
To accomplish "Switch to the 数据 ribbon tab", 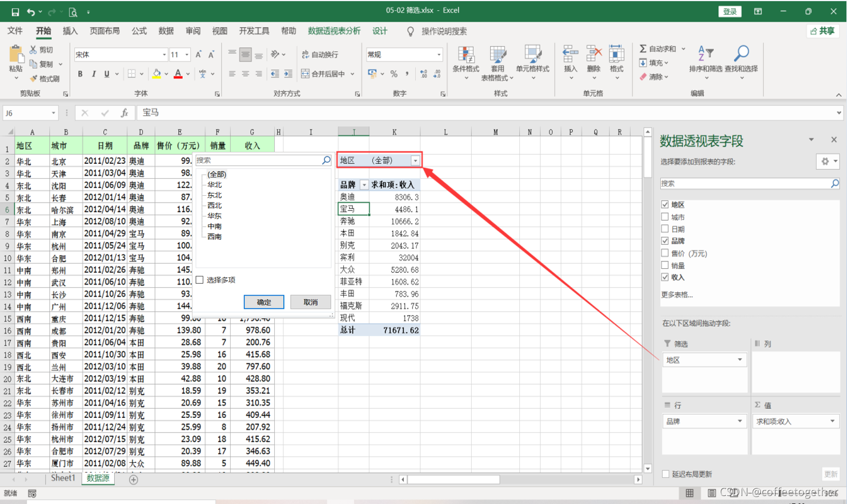I will tap(166, 31).
